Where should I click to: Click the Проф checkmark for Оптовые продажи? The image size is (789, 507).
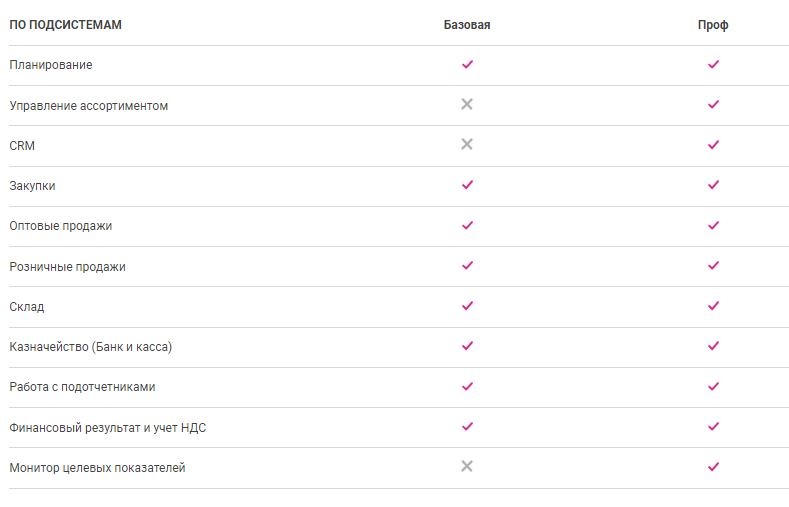713,225
